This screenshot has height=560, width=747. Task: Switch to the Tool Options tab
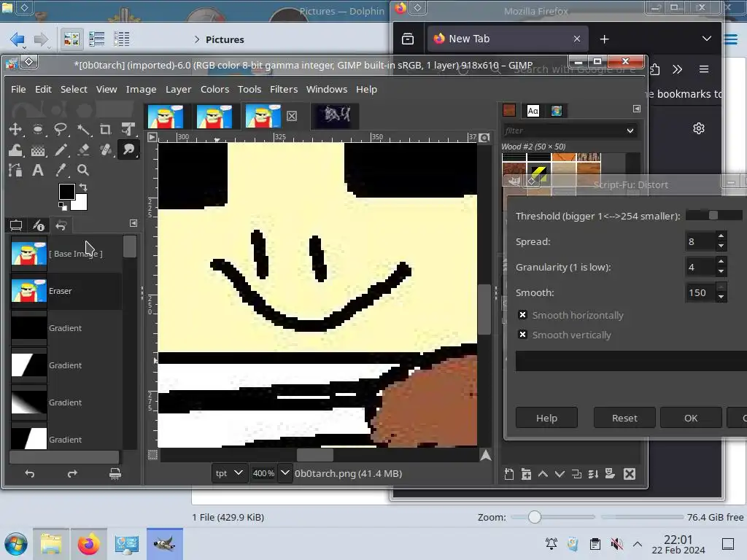pos(16,225)
